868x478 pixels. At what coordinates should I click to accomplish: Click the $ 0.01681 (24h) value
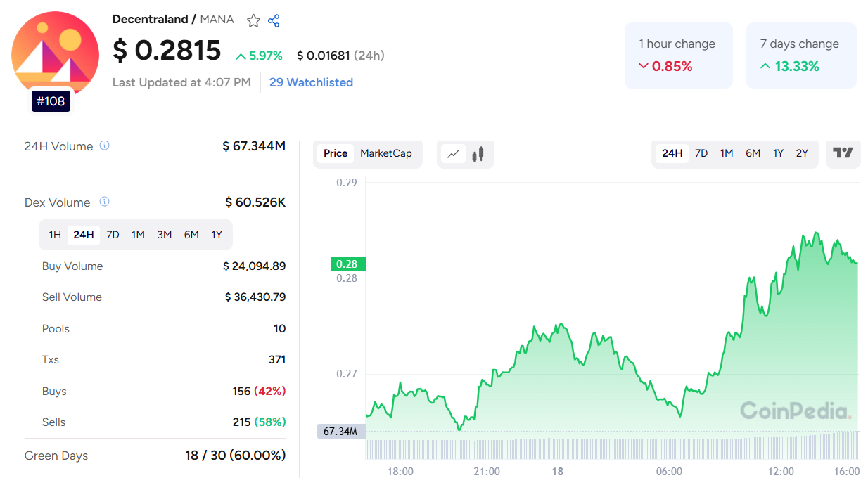click(340, 56)
